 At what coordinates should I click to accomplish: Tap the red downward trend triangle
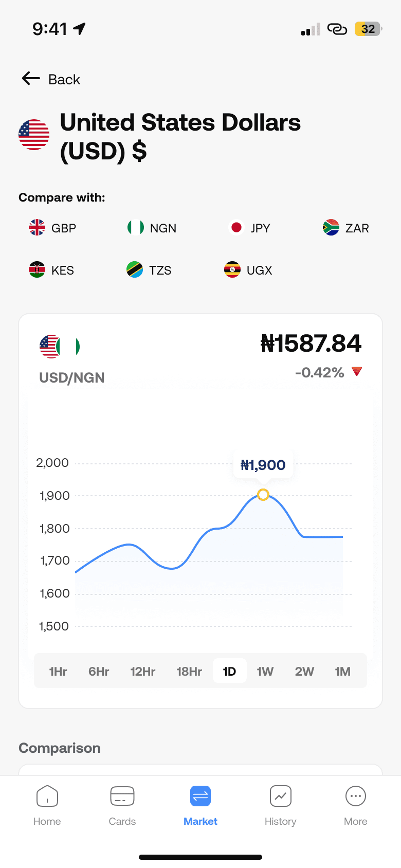pyautogui.click(x=357, y=371)
